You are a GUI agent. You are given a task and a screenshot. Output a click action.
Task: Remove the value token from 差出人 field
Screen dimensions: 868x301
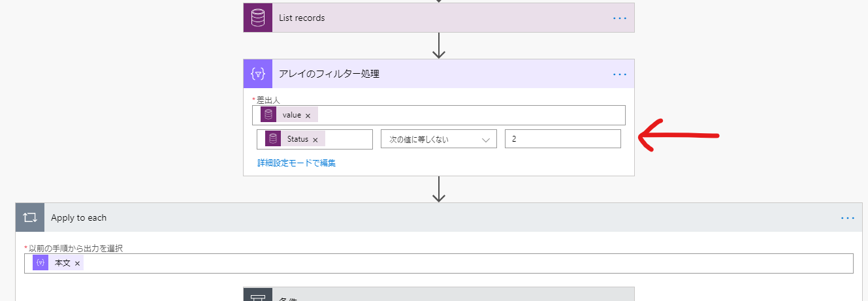(308, 116)
